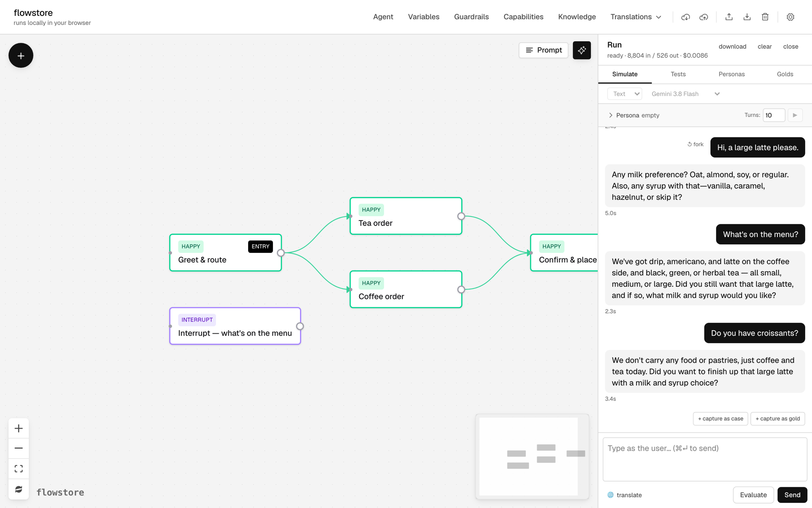The height and width of the screenshot is (508, 812).
Task: Switch to the Personas tab
Action: coord(731,74)
